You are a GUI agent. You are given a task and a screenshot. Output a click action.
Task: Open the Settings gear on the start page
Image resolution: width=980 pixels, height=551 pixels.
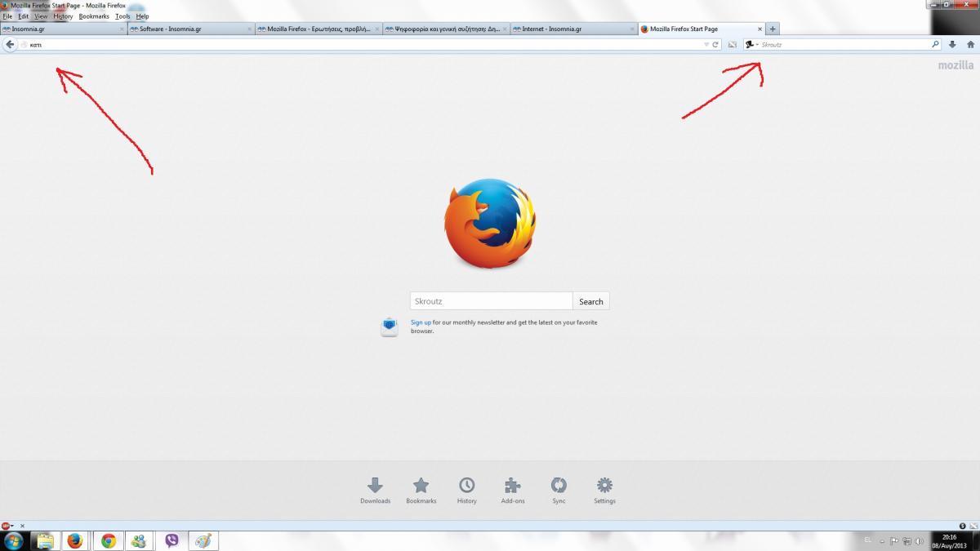pyautogui.click(x=604, y=490)
